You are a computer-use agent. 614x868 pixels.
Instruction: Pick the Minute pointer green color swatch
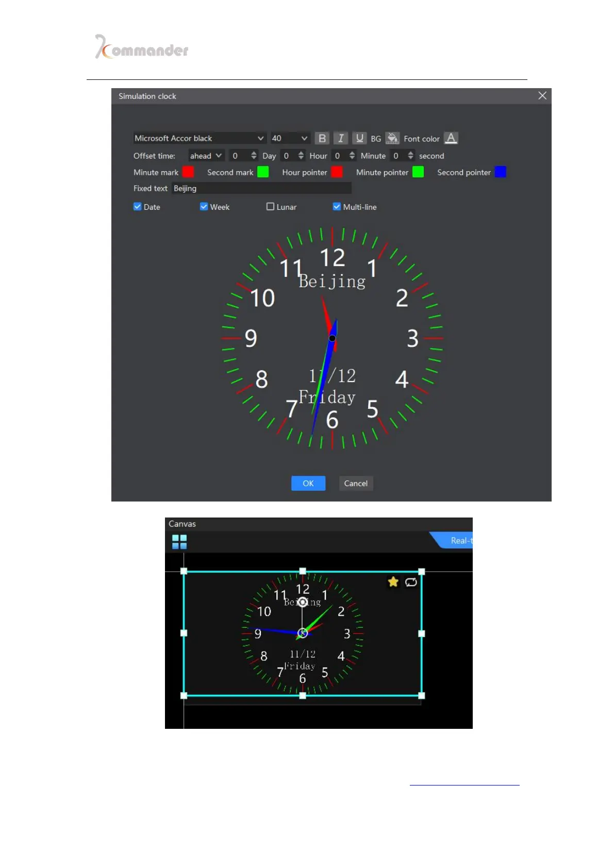click(418, 172)
